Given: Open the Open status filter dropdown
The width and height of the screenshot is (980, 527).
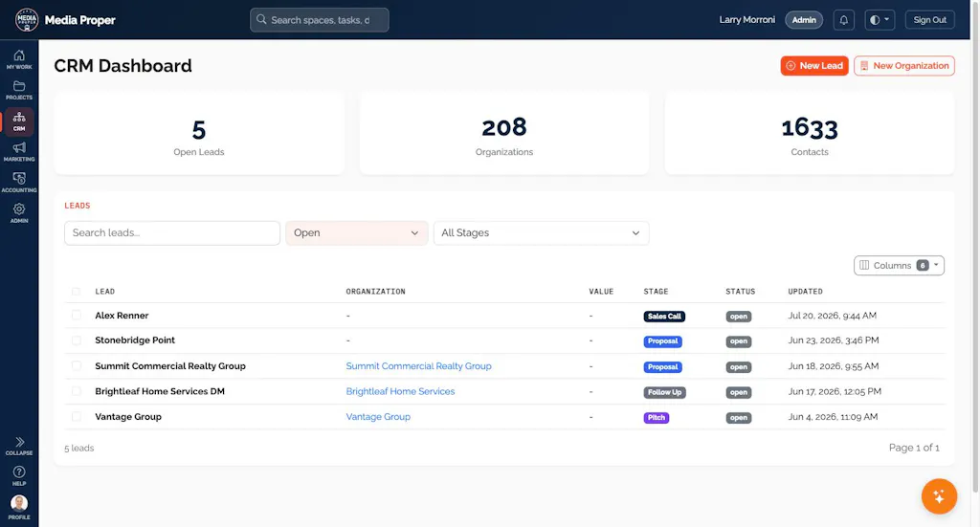Looking at the screenshot, I should point(356,233).
